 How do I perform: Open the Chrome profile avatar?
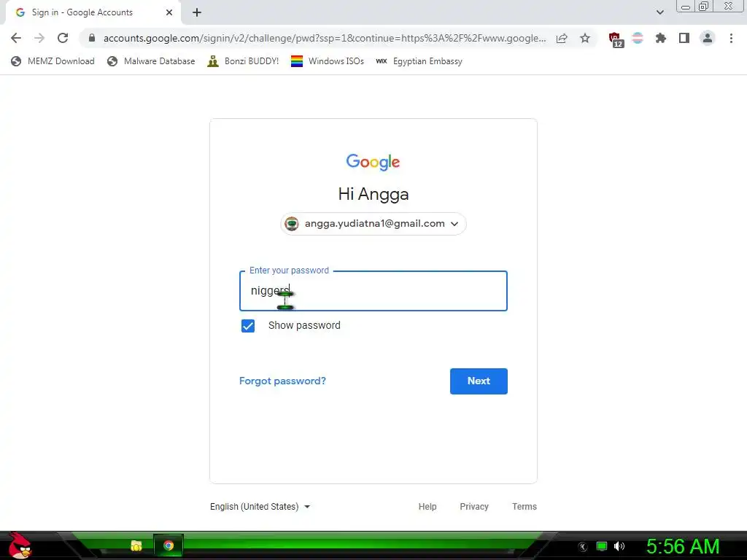point(708,38)
